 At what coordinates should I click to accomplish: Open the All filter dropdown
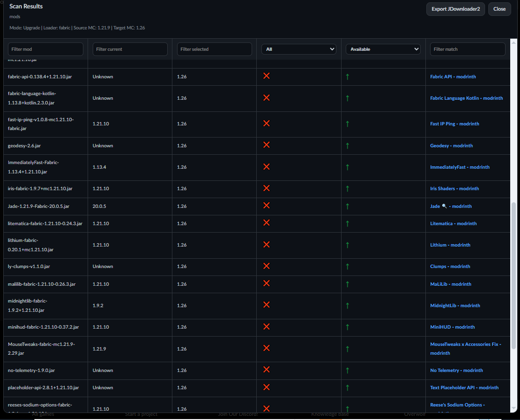299,49
